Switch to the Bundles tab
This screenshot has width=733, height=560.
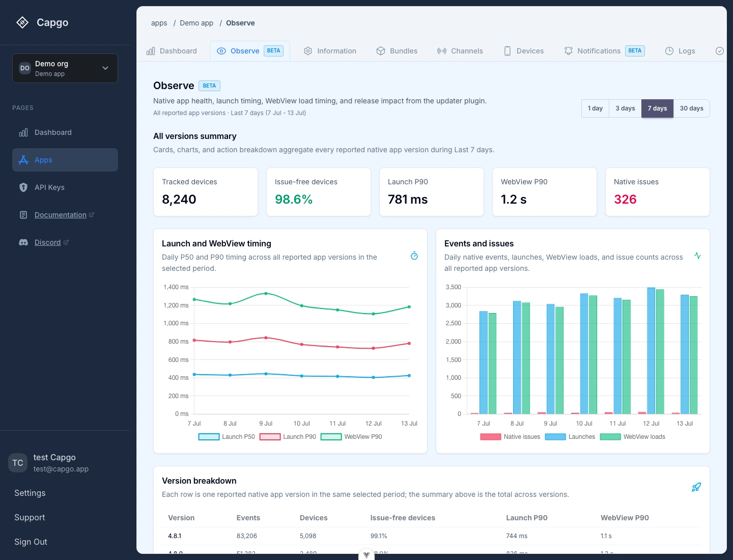tap(397, 51)
